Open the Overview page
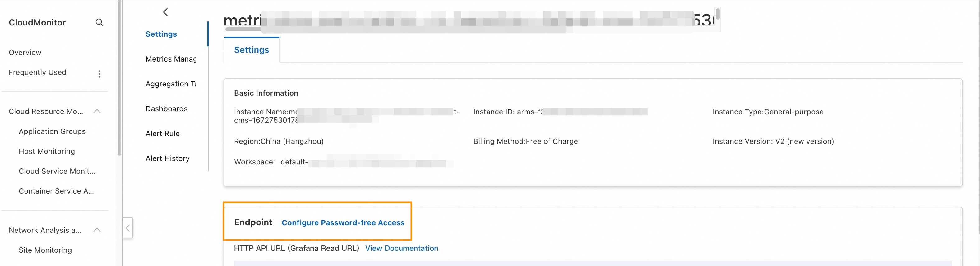The height and width of the screenshot is (266, 980). point(25,53)
